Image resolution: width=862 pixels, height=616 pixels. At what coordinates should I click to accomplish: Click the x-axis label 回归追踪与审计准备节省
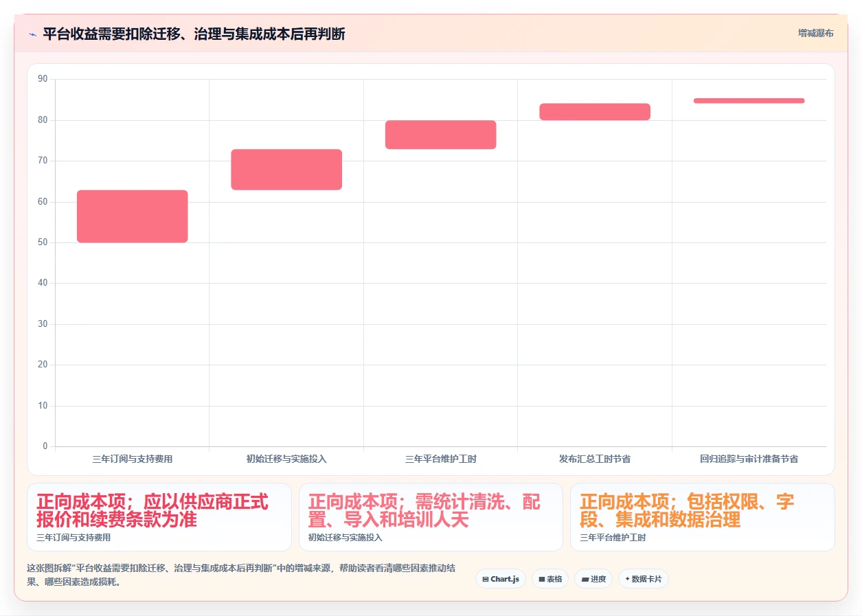pos(749,459)
